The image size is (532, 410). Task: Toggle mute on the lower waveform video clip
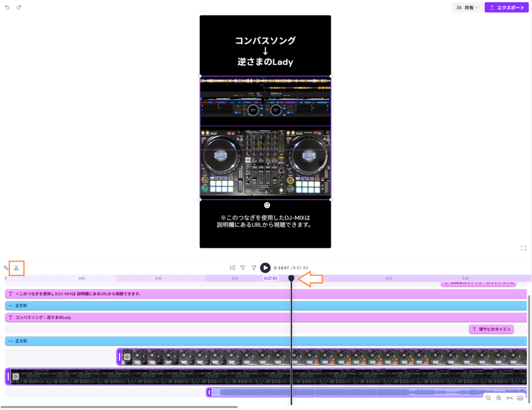click(16, 377)
